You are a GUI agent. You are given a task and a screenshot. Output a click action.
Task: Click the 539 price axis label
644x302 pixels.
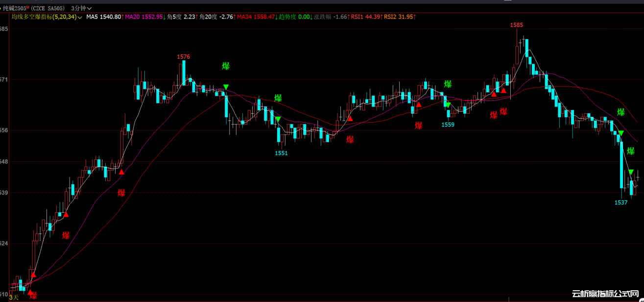click(x=4, y=193)
